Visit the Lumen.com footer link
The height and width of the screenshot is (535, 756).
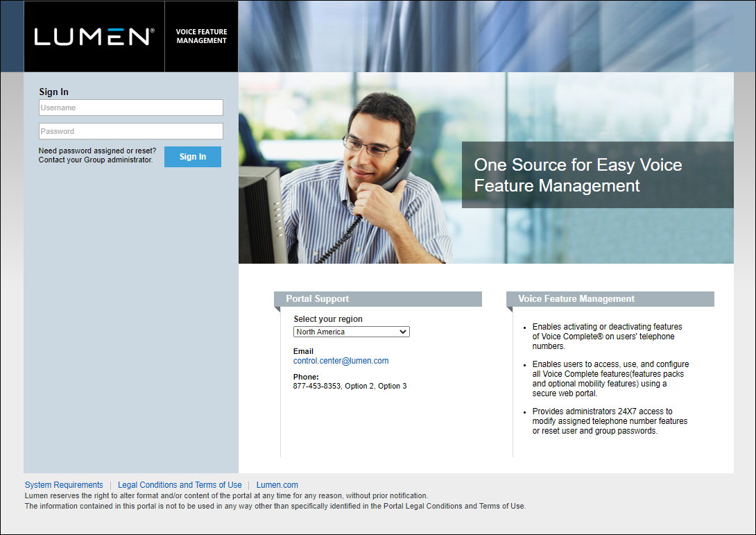277,485
